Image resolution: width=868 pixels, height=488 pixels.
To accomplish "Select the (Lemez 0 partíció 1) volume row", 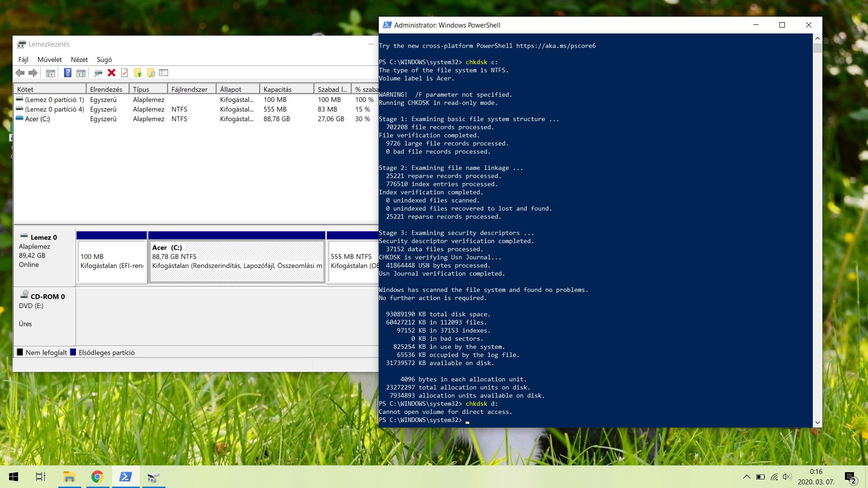I will (x=196, y=100).
